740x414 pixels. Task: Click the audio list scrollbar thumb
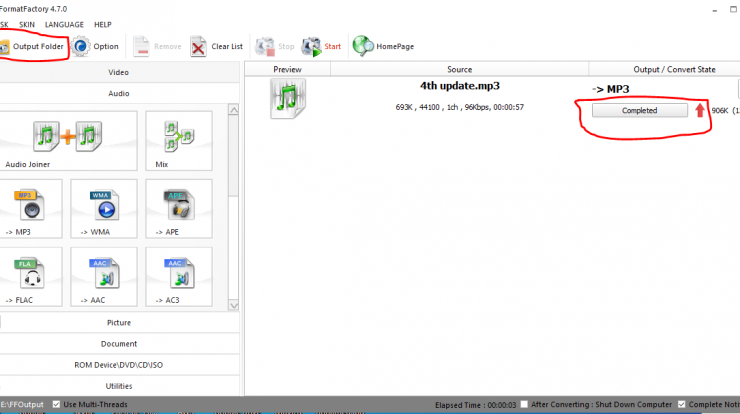[x=234, y=156]
